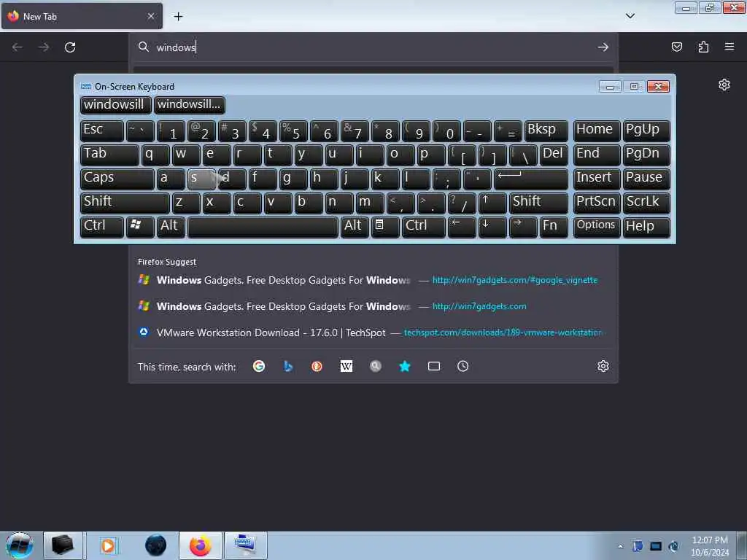
Task: Open Save to Pocket icon
Action: click(x=676, y=47)
